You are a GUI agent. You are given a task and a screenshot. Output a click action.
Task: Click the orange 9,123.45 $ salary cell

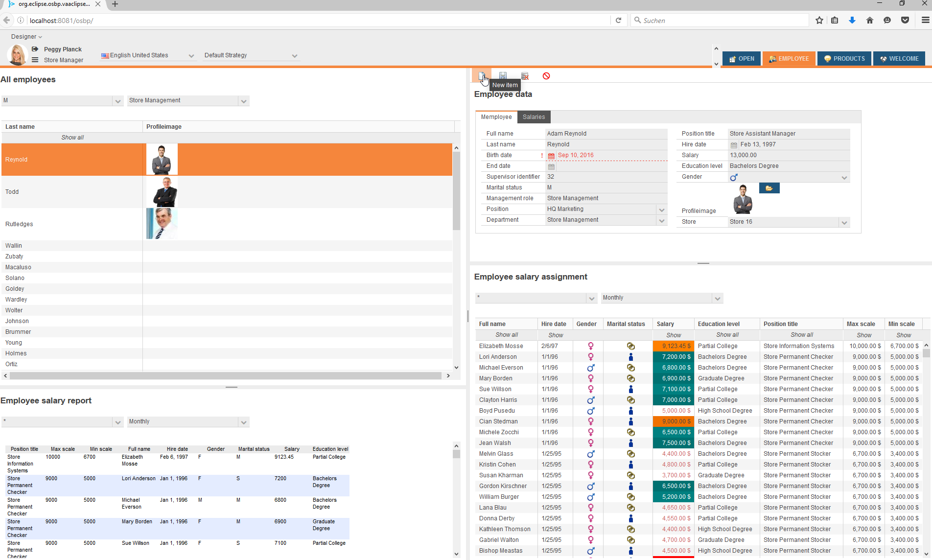(x=673, y=346)
